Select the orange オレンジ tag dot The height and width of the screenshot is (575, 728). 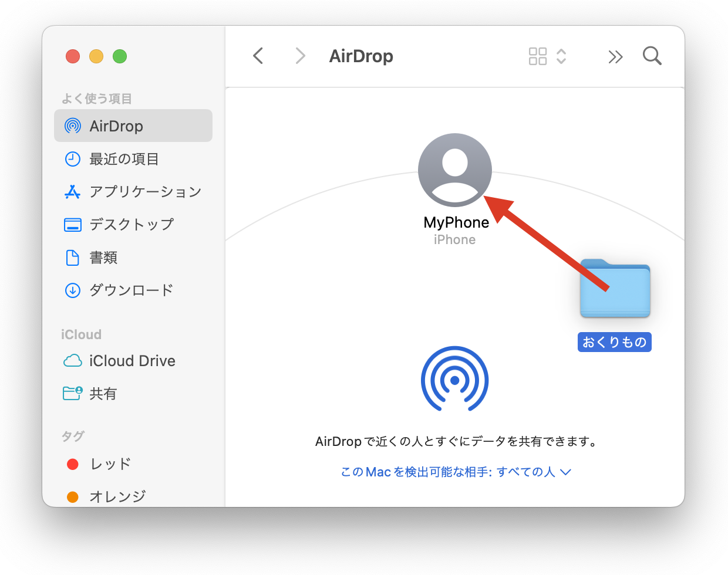pyautogui.click(x=73, y=497)
